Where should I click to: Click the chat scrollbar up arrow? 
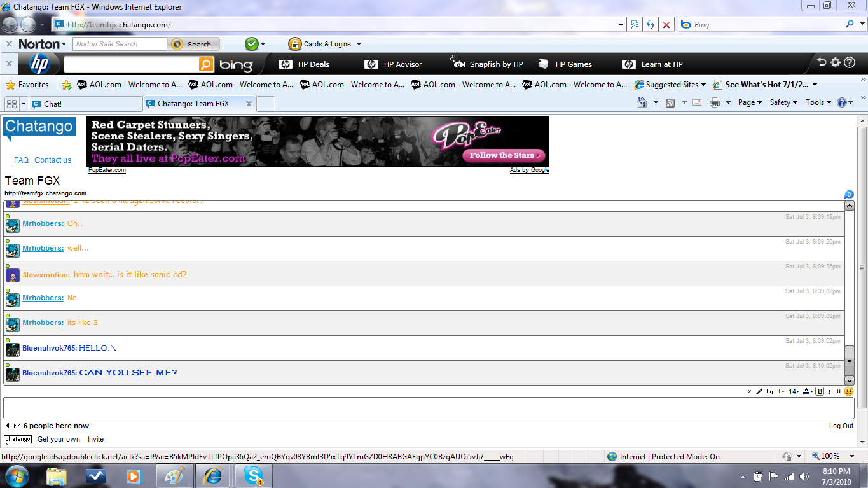point(849,206)
